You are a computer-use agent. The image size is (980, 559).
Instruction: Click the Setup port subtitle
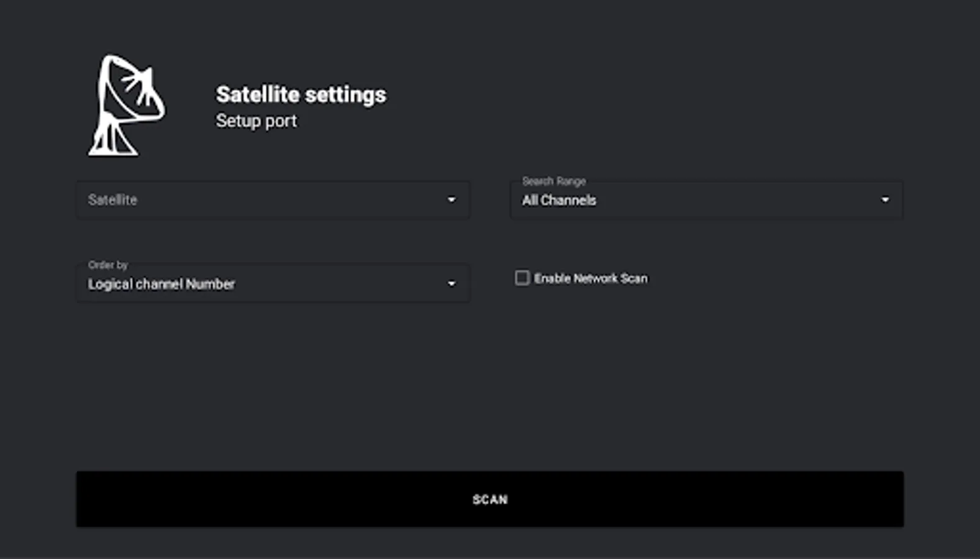256,120
